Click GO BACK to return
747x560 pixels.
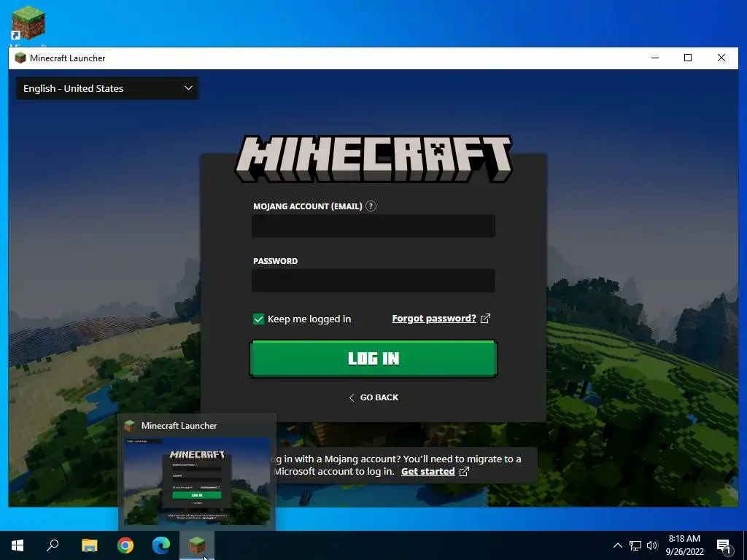pos(373,397)
